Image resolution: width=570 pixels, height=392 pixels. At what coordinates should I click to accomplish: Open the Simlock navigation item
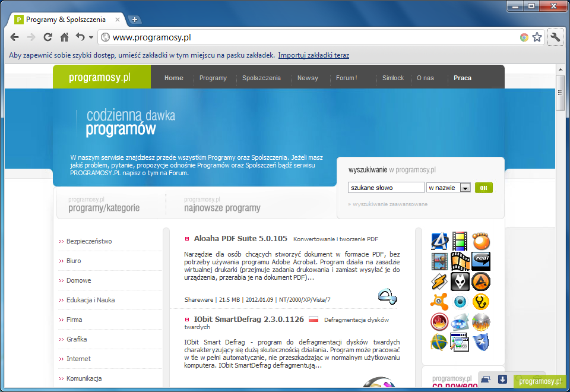[x=393, y=78]
